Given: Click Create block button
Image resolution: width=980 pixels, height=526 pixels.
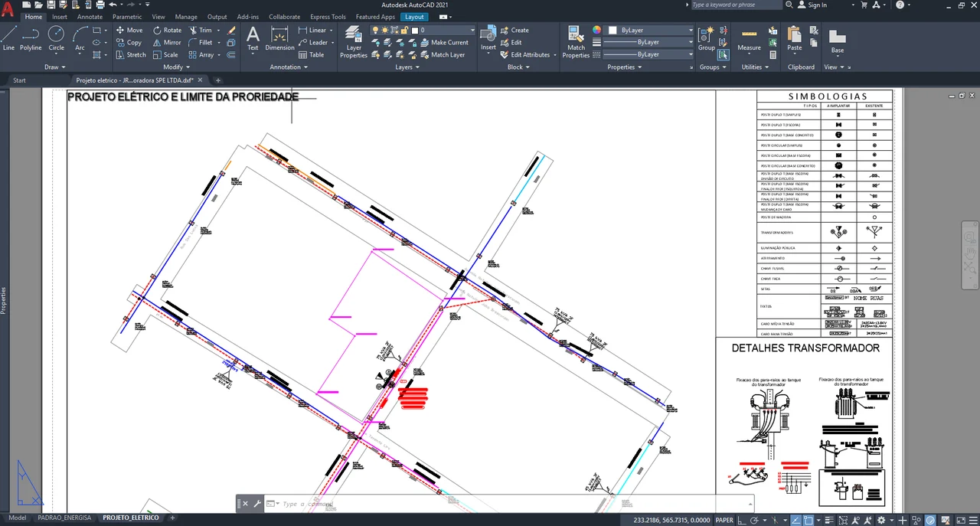Looking at the screenshot, I should pos(514,31).
